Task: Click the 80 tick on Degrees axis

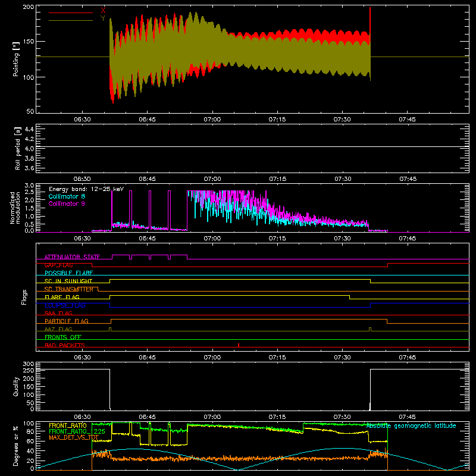Action: pos(30,431)
